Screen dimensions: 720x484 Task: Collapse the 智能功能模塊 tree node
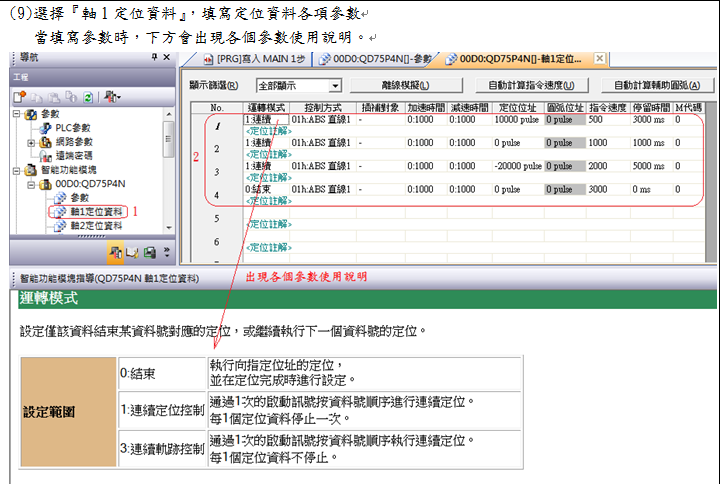tap(18, 170)
